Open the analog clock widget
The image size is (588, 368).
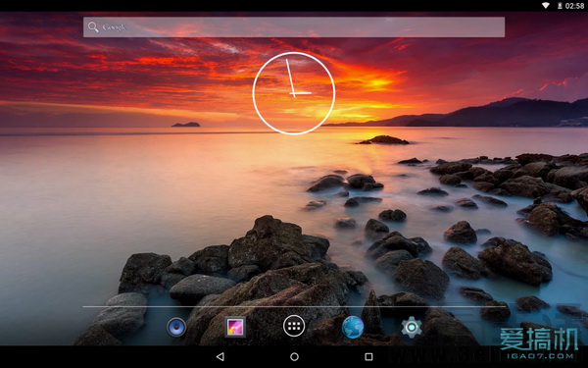[x=294, y=93]
